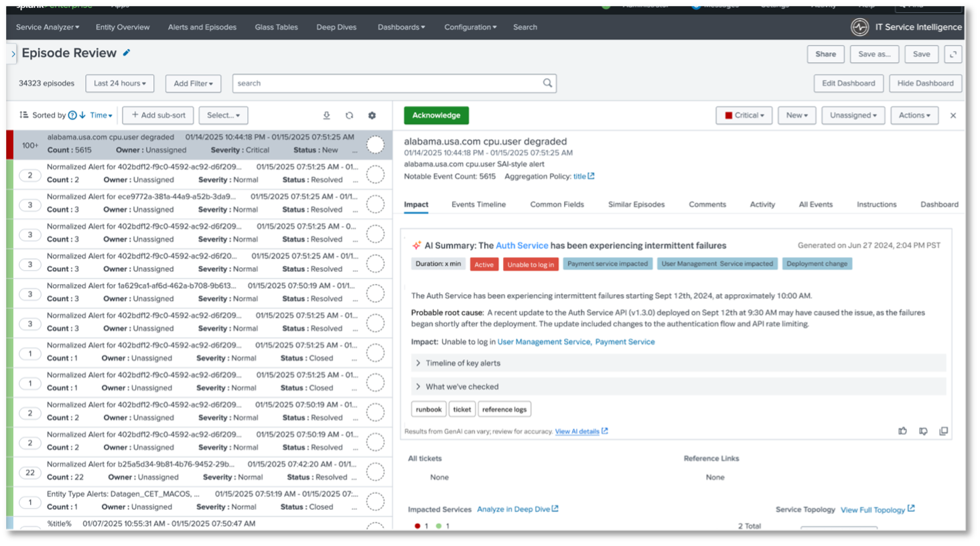Open Deep Dives
Viewport: 980px width, 546px height.
(x=336, y=27)
